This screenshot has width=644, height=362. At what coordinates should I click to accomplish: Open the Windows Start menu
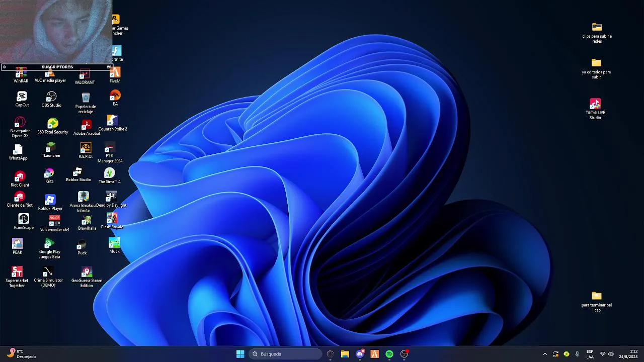[x=240, y=354]
